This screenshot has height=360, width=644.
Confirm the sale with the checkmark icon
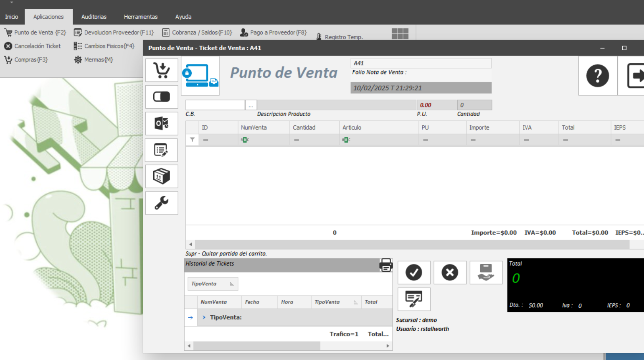413,272
